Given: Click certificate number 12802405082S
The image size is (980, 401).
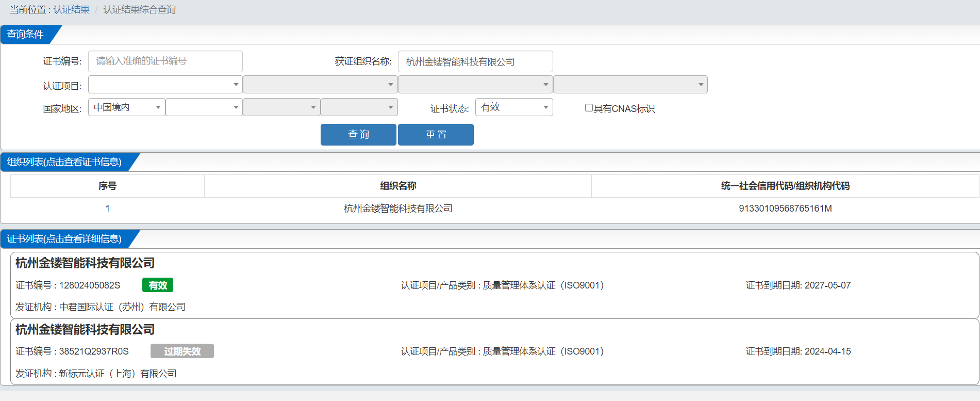Looking at the screenshot, I should tap(90, 285).
